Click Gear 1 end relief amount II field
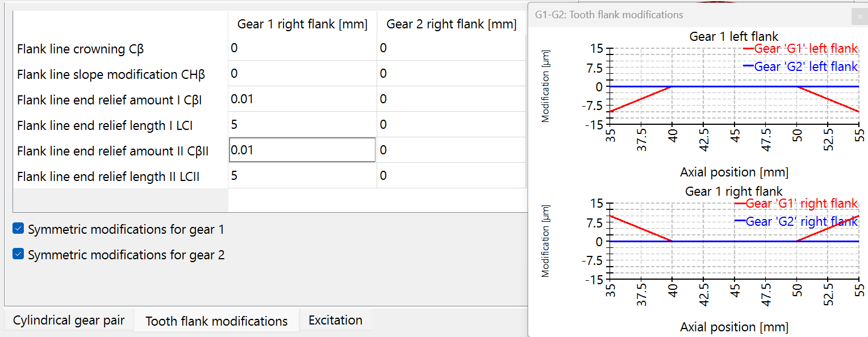Image resolution: width=868 pixels, height=337 pixels. 302,150
